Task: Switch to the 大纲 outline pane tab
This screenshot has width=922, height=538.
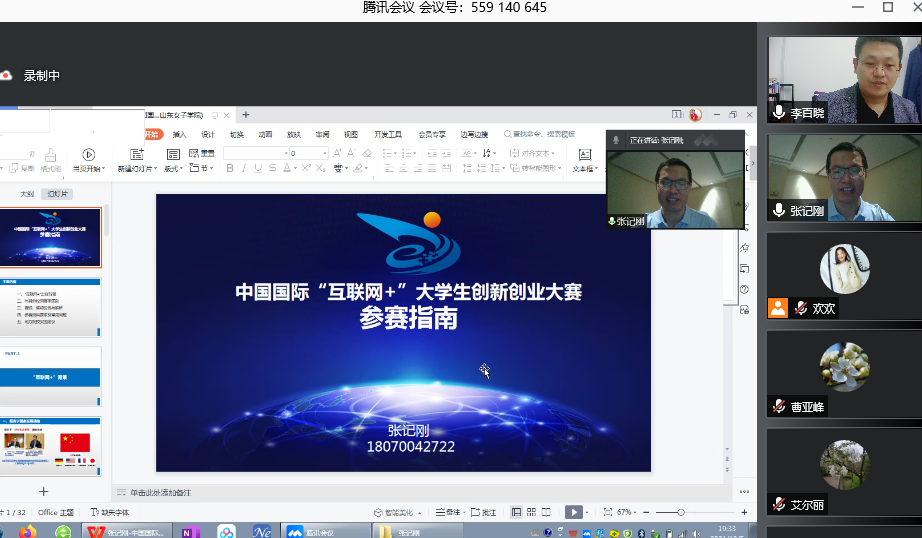Action: click(x=27, y=193)
